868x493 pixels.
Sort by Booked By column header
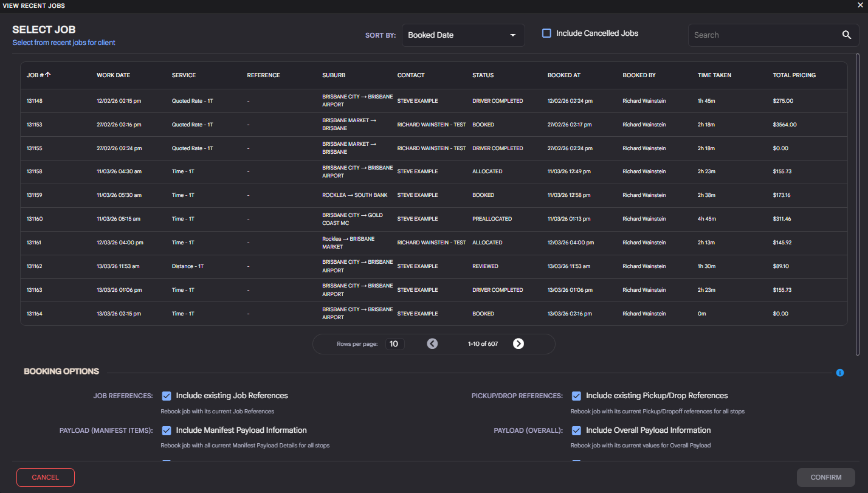[x=639, y=75]
